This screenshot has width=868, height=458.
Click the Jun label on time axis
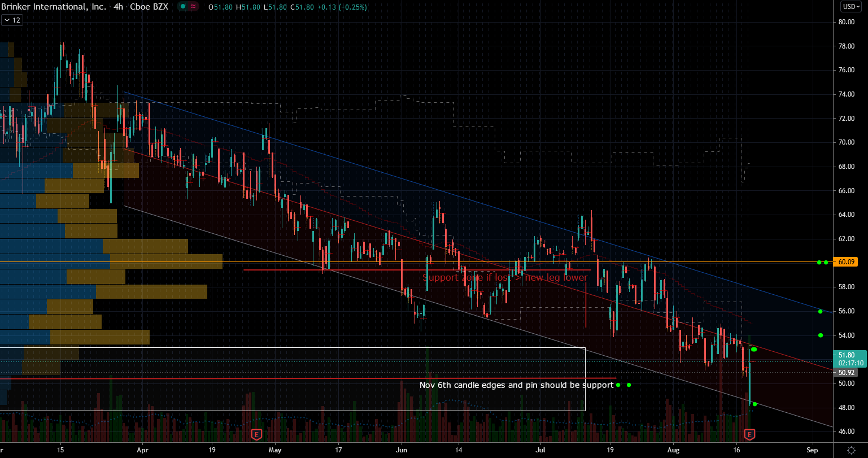click(x=402, y=450)
